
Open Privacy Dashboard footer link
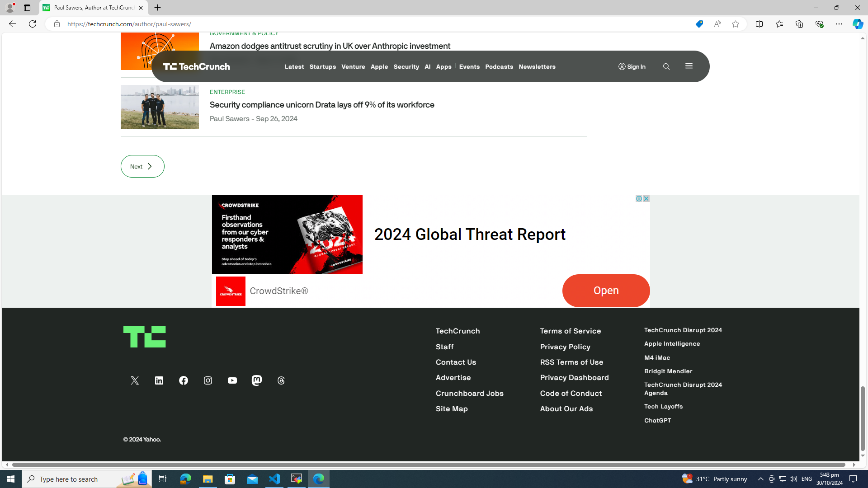tap(575, 378)
